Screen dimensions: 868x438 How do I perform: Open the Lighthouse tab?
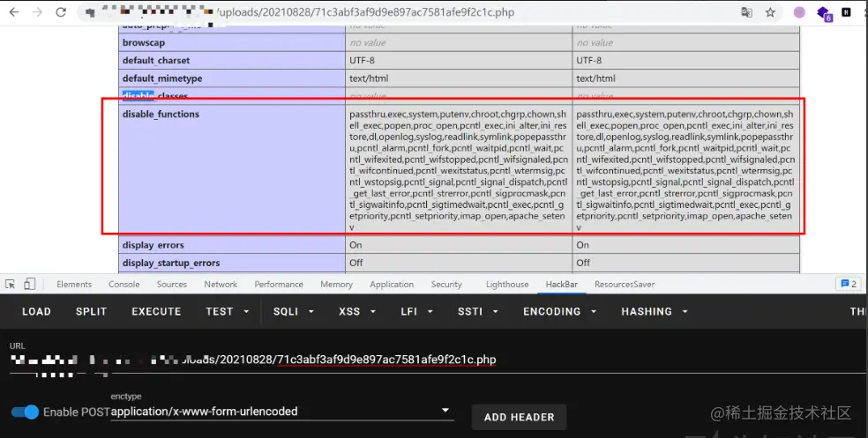[x=507, y=285]
